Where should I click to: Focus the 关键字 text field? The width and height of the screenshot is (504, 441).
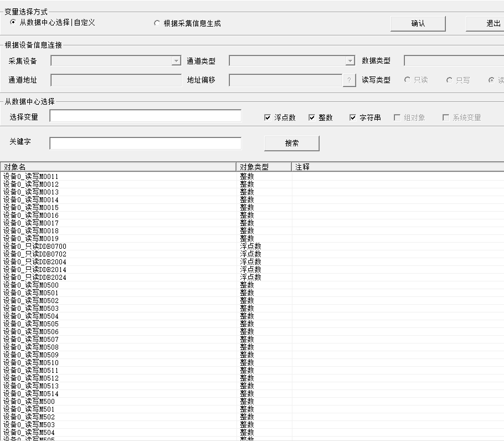pos(145,143)
